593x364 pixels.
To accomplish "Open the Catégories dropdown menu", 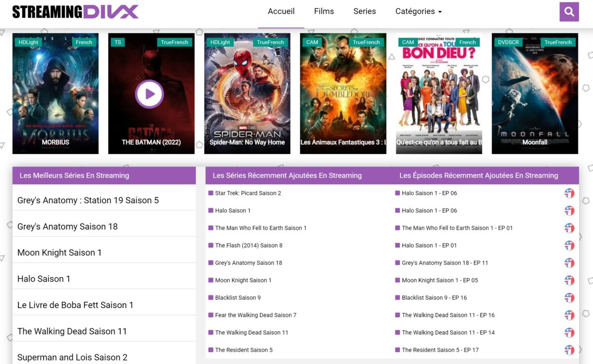I will [418, 11].
